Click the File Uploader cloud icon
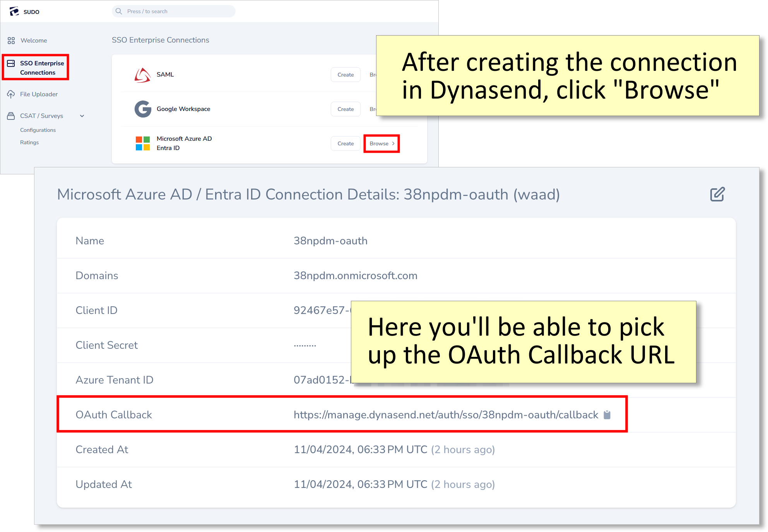 tap(11, 94)
